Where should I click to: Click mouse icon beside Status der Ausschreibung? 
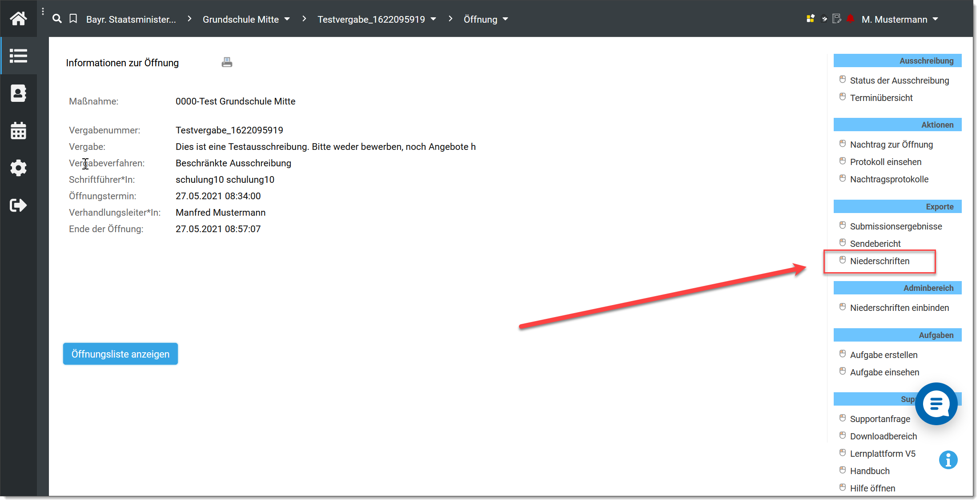point(842,80)
